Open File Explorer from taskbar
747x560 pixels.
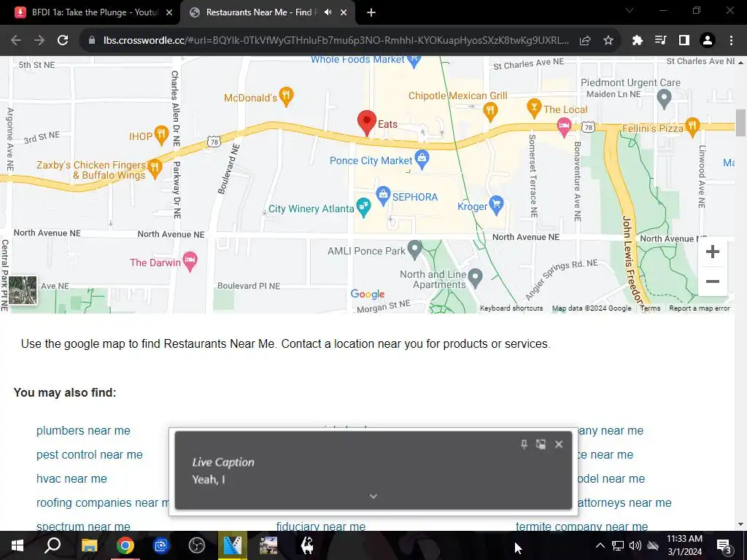[89, 545]
